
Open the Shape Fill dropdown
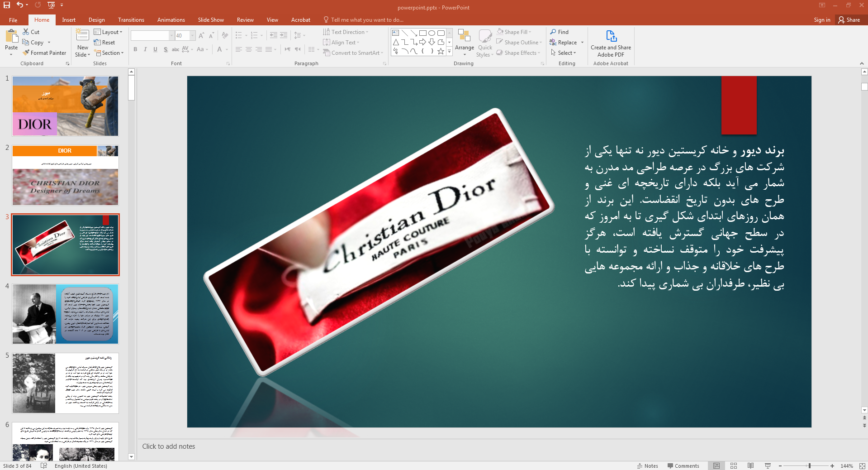[514, 32]
